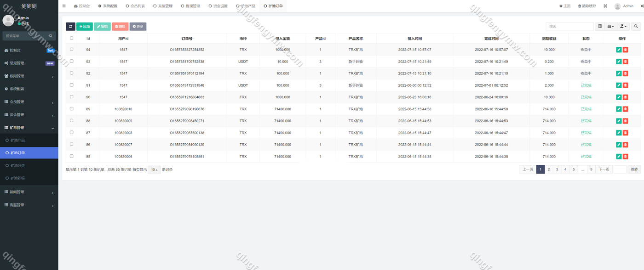
Task: Delete order row with Id 85
Action: [x=625, y=157]
